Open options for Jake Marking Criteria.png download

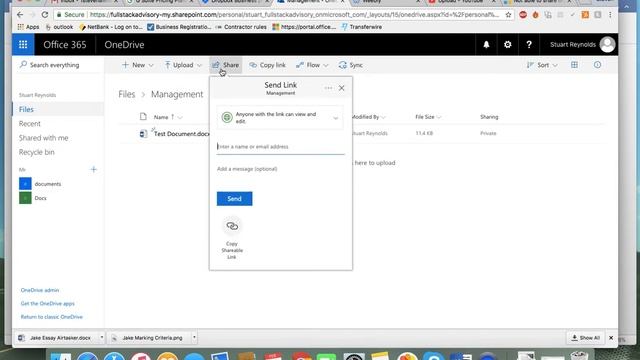point(194,338)
